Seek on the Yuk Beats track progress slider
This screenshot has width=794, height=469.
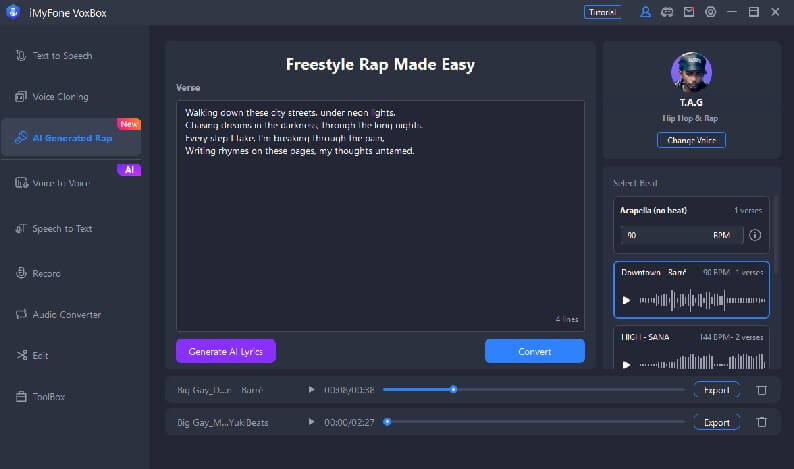point(533,421)
